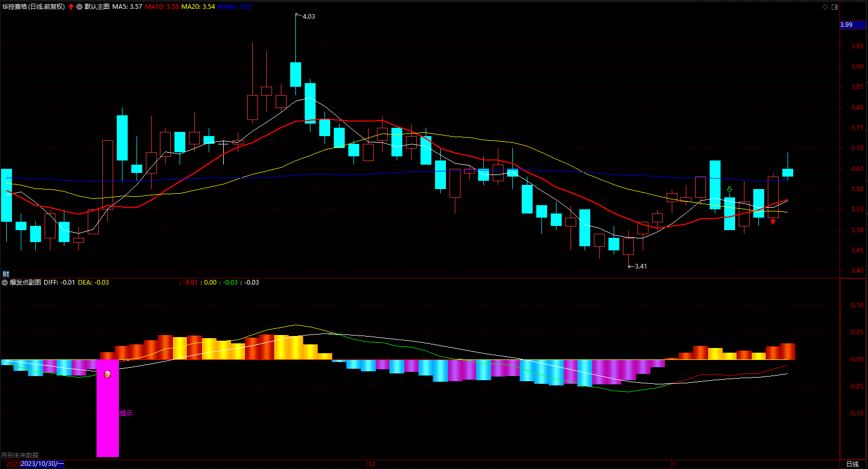The image size is (868, 469).
Task: Click the magenta 提示 label
Action: tap(126, 413)
